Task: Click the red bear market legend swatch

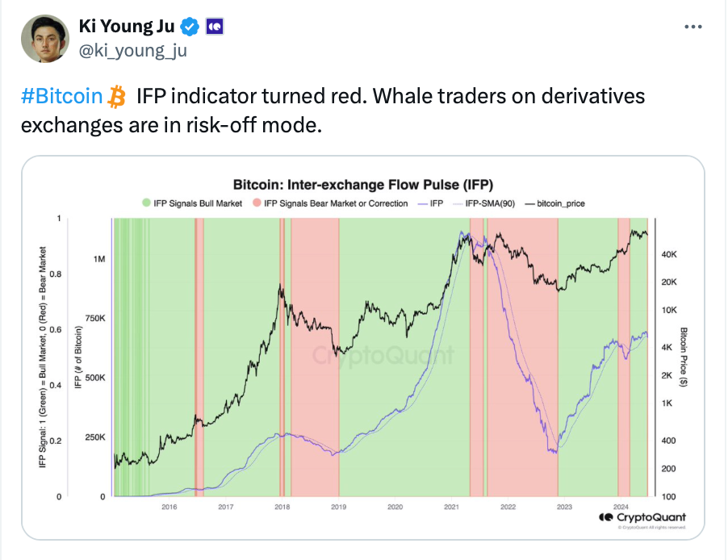Action: coord(257,203)
